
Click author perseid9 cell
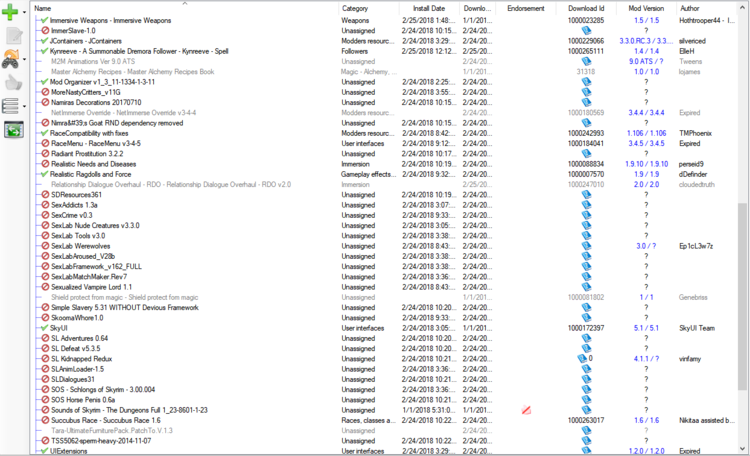pyautogui.click(x=691, y=164)
